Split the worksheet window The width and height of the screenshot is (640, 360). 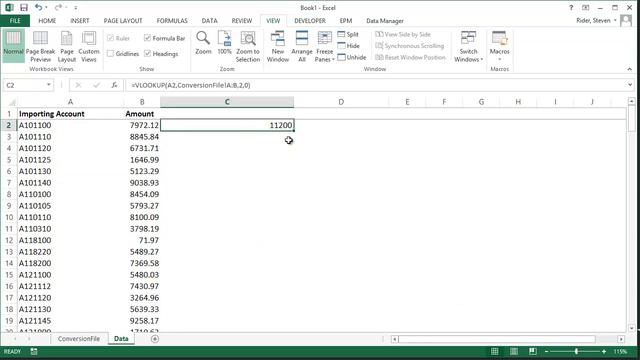coord(348,34)
